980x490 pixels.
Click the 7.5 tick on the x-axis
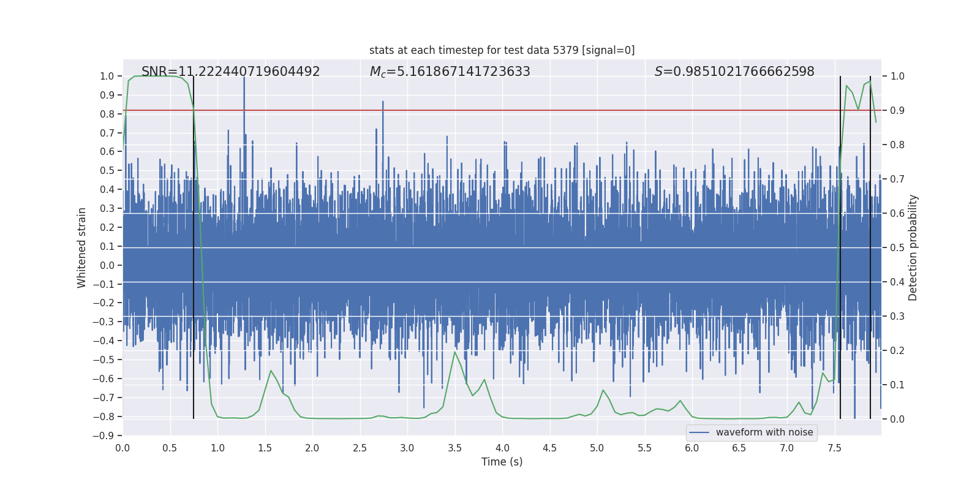click(834, 448)
